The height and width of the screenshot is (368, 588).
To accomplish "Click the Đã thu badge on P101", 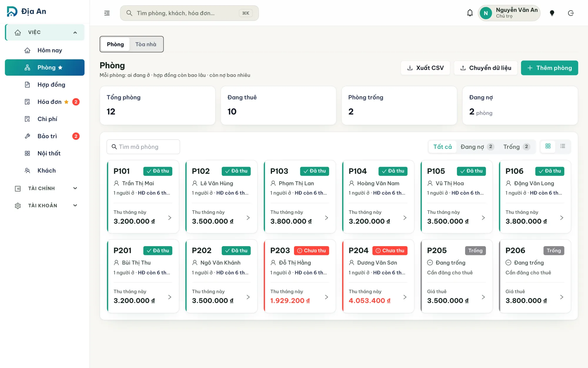I will (x=158, y=171).
